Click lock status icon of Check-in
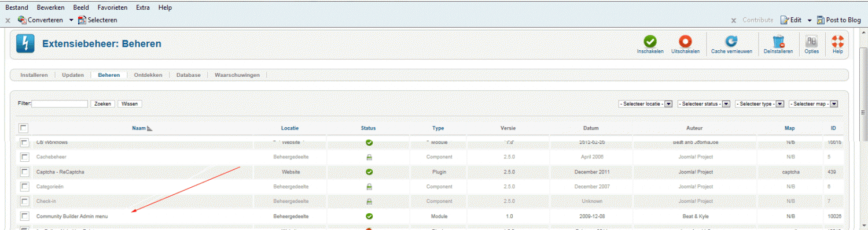 [369, 201]
